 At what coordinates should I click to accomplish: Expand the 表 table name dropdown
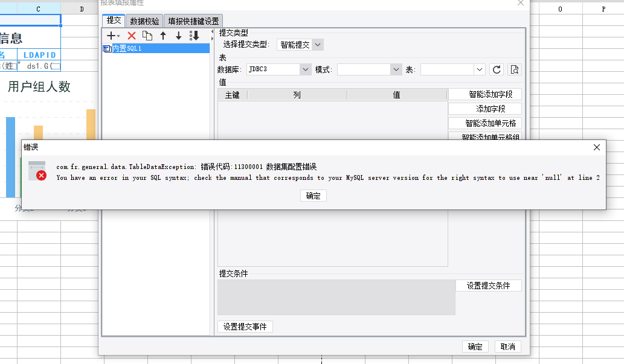coord(480,69)
